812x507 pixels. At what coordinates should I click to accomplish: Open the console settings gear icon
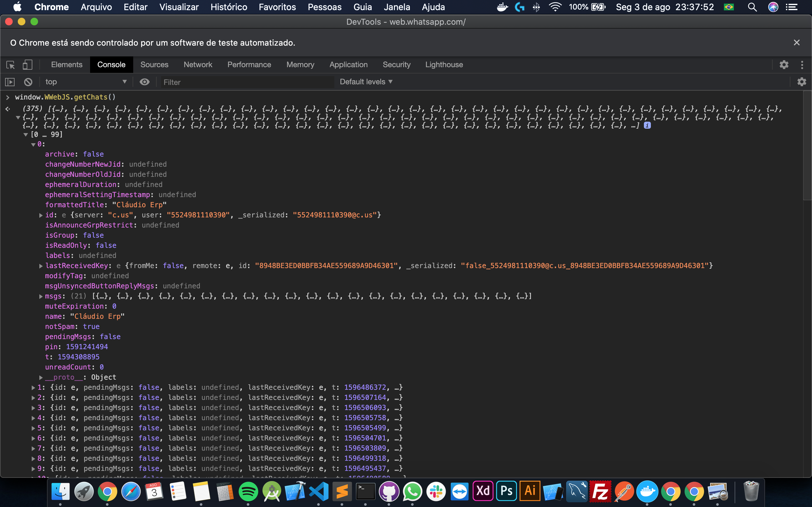pos(802,82)
